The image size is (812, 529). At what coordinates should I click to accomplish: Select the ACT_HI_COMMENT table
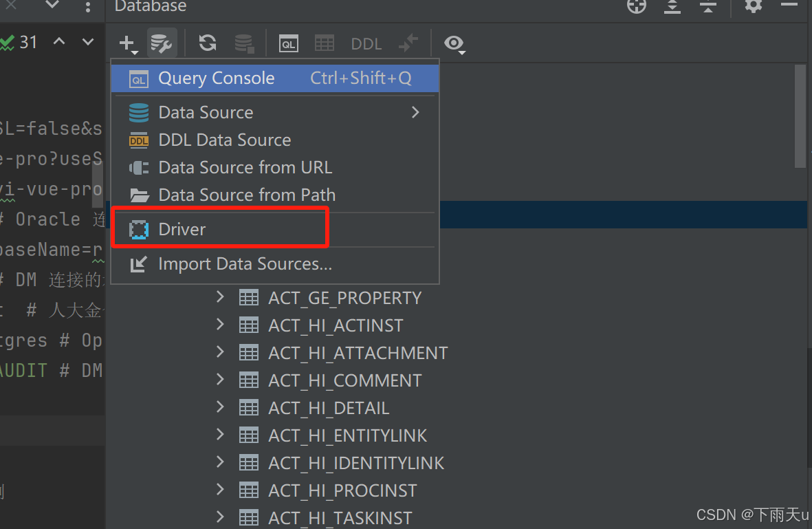pyautogui.click(x=345, y=380)
